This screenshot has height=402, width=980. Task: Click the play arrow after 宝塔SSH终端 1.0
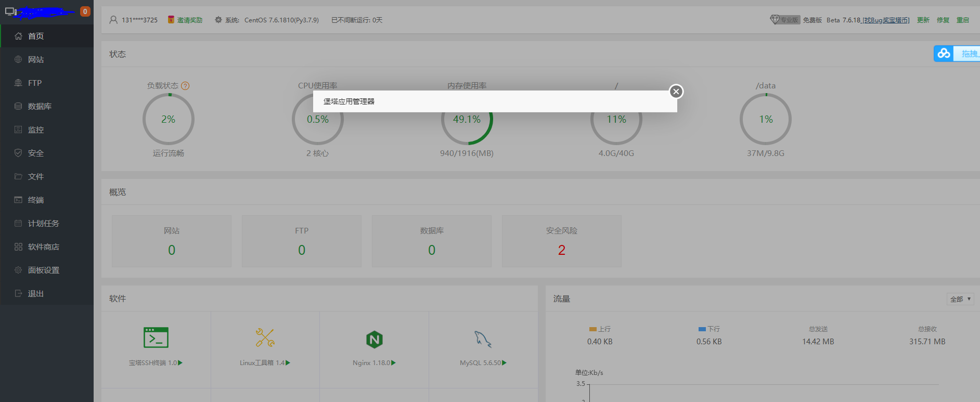180,363
